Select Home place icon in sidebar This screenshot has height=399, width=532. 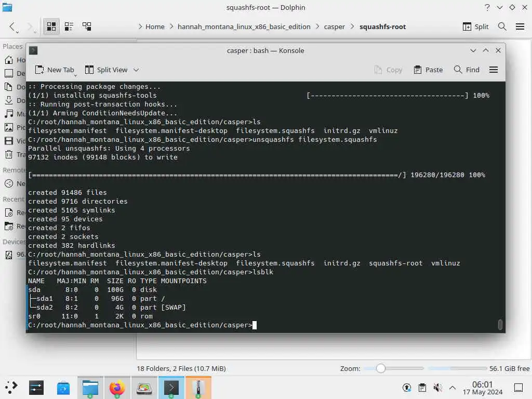9,60
